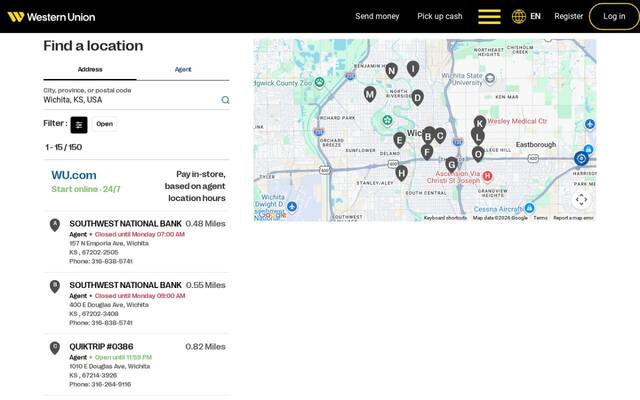Screen dimensions: 640x400
Task: Click the Log in button
Action: 614,16
